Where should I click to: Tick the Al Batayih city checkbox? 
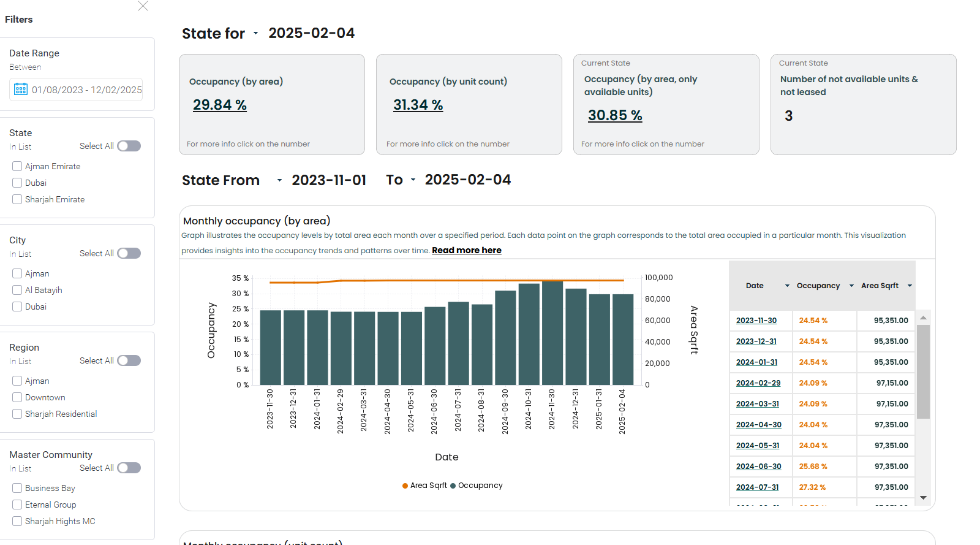pos(17,290)
